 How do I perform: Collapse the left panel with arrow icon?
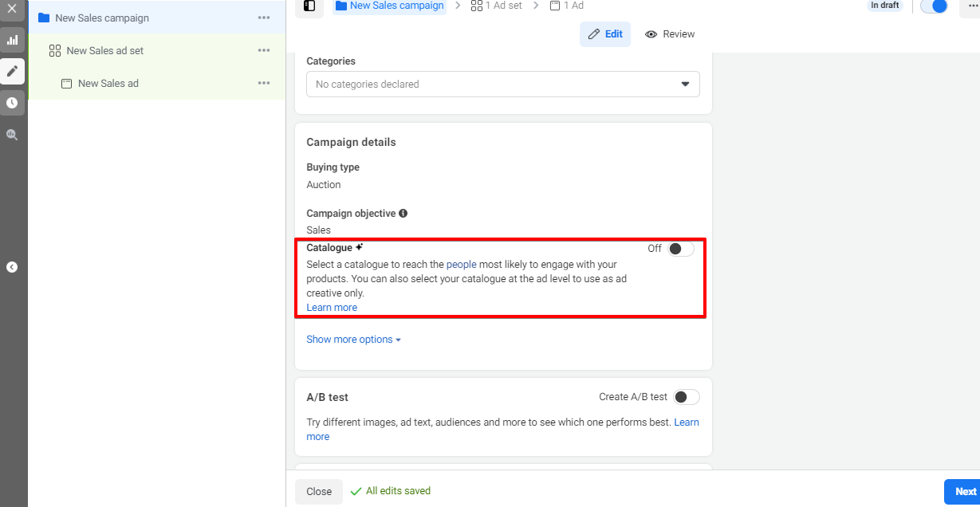[12, 267]
